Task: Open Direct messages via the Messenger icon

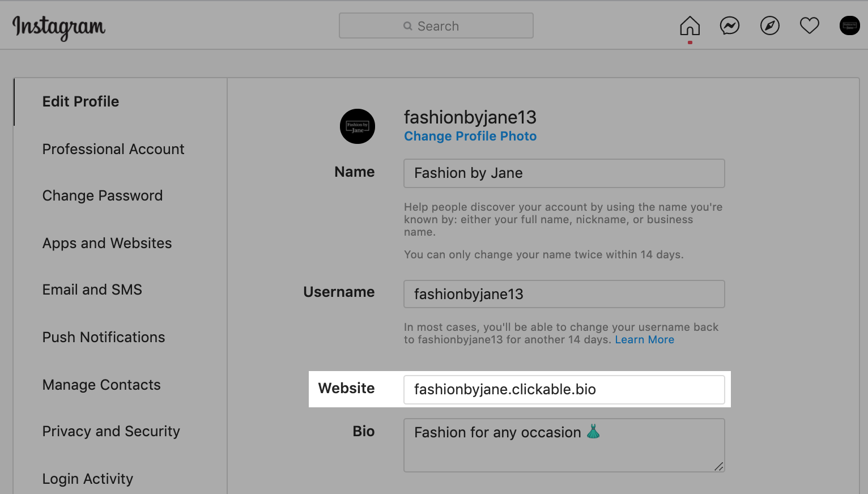Action: [x=729, y=25]
